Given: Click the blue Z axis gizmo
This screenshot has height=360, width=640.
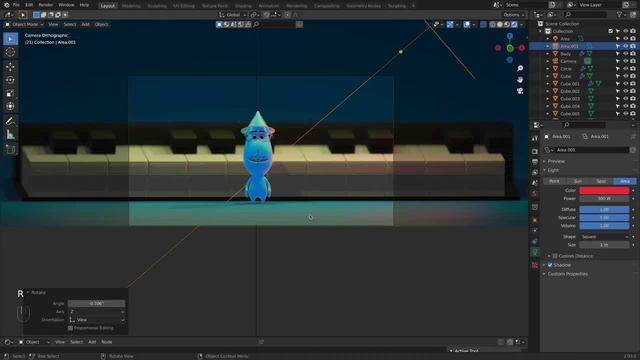Looking at the screenshot, I should (510, 36).
